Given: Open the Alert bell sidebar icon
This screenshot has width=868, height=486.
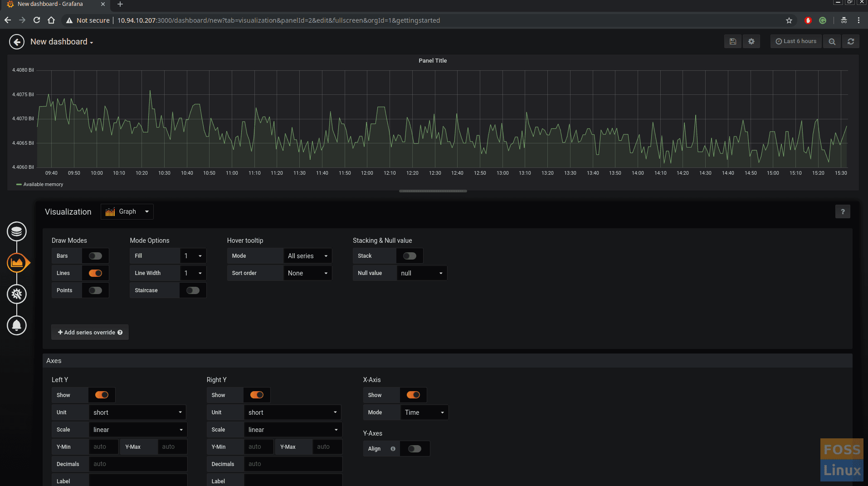Looking at the screenshot, I should 17,325.
